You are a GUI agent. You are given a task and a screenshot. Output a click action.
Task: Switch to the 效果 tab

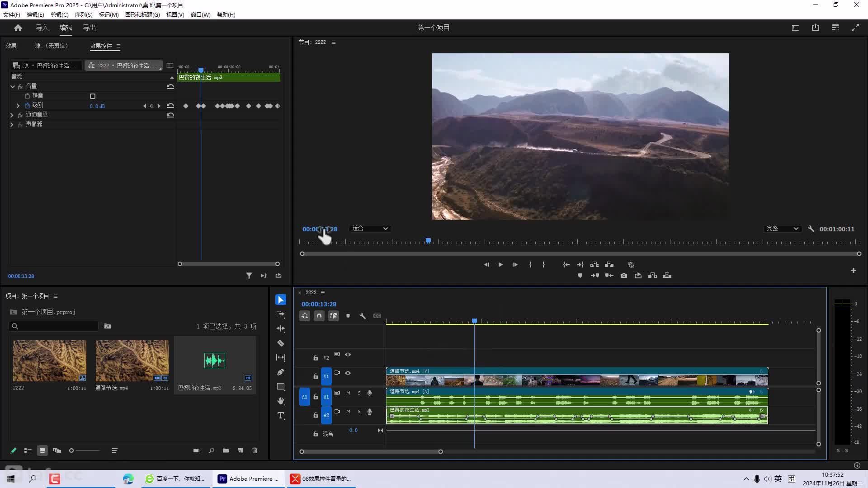coord(11,46)
